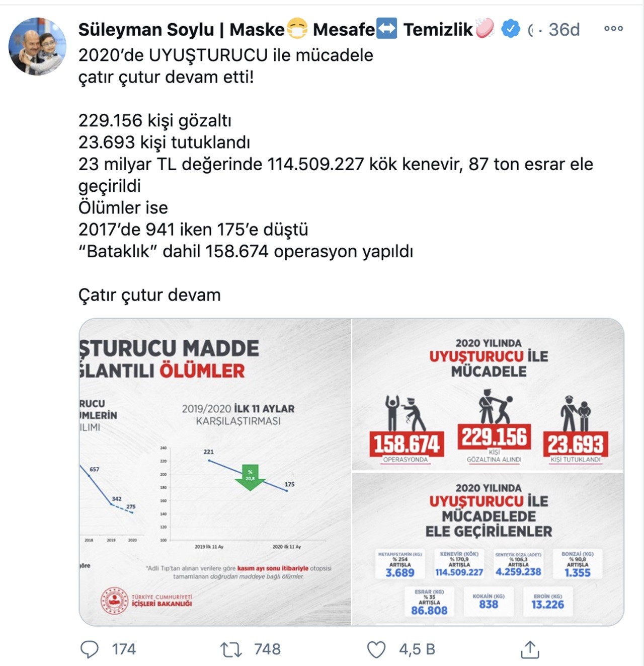Open Süleyman Soylu's profile picture
644x666 pixels.
point(37,47)
